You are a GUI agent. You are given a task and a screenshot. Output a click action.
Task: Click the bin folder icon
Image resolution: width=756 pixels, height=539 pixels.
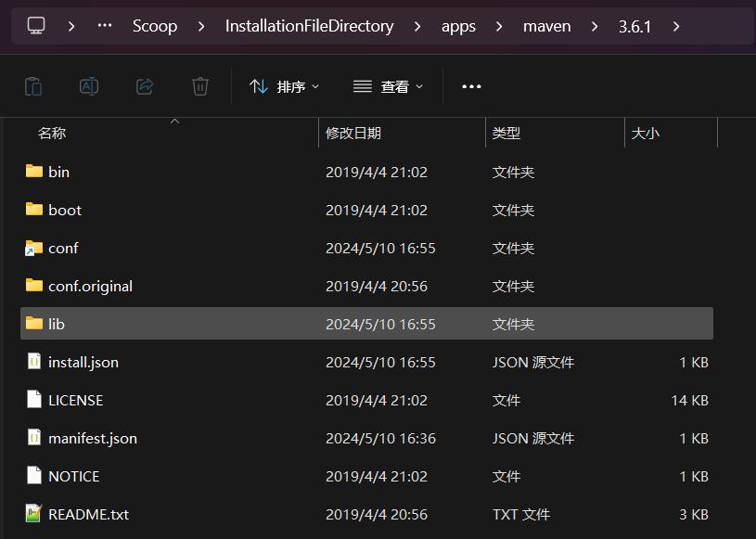tap(34, 172)
